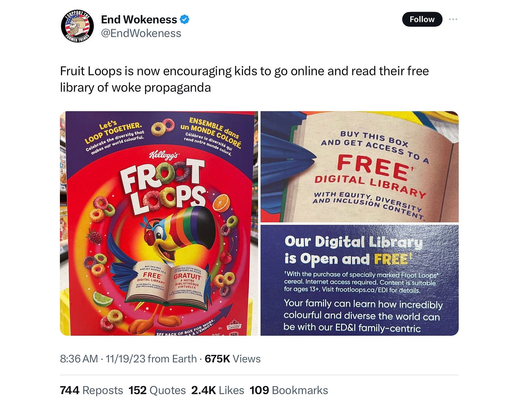Open the End Wokeness profile avatar
532x400 pixels.
pyautogui.click(x=77, y=26)
